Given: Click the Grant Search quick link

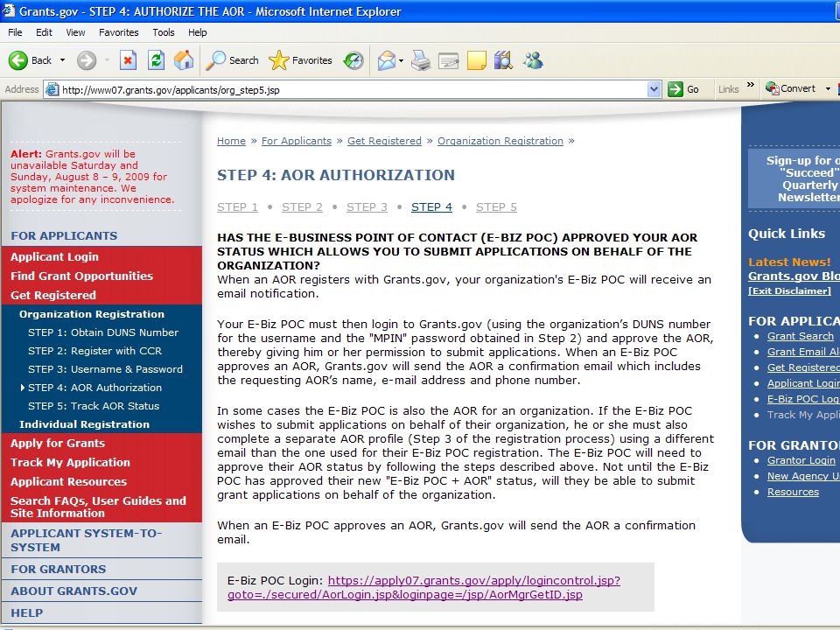Looking at the screenshot, I should 801,336.
